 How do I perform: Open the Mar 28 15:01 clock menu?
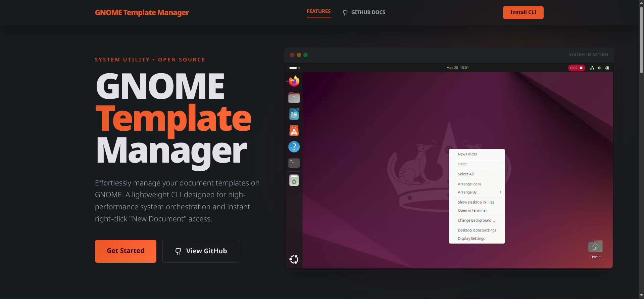[457, 68]
